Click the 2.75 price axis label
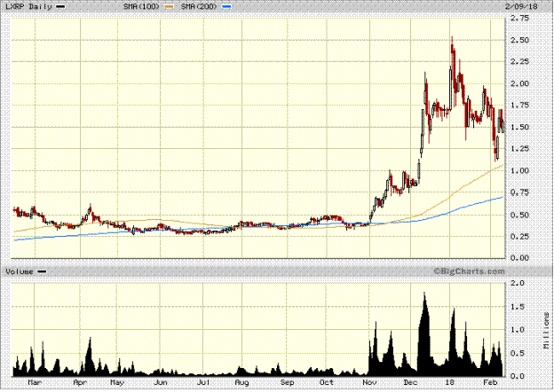 pos(519,18)
